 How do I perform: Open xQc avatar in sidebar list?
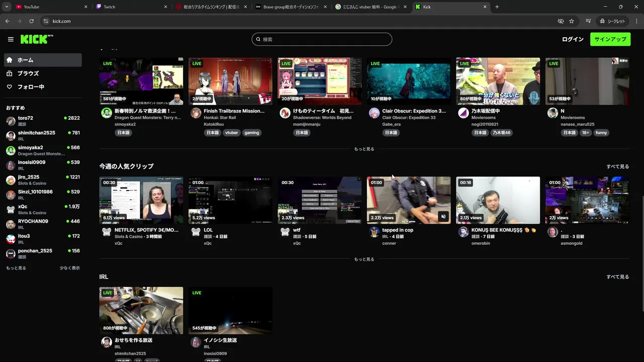[x=11, y=209]
